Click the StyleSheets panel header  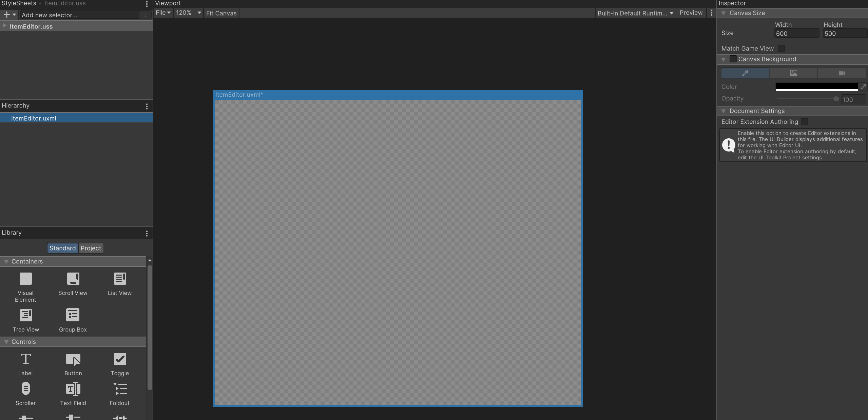tap(19, 3)
